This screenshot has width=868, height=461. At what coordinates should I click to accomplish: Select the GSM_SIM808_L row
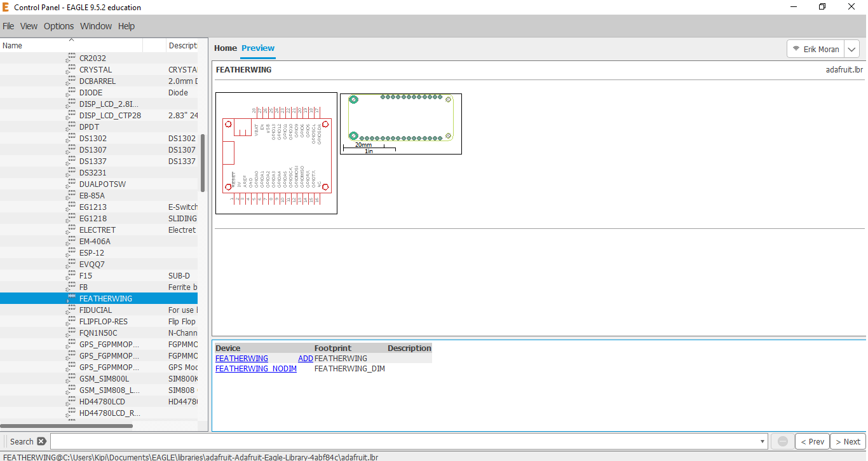pyautogui.click(x=98, y=390)
